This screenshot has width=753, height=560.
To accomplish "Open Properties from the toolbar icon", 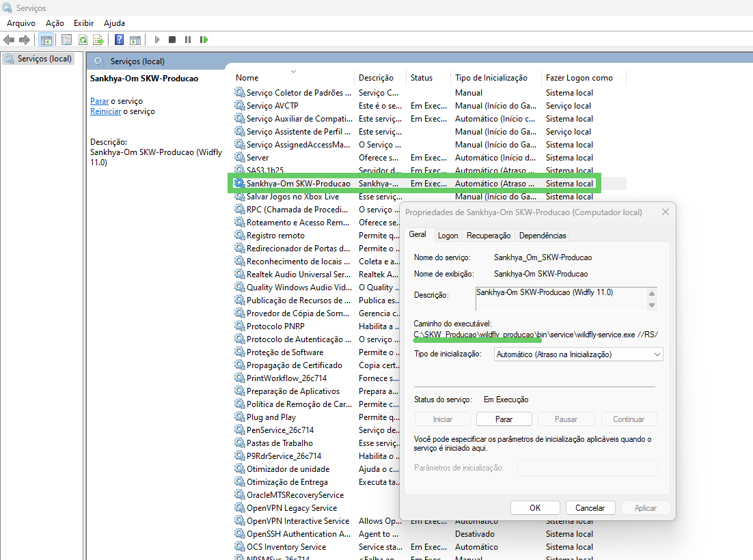I will [x=67, y=40].
